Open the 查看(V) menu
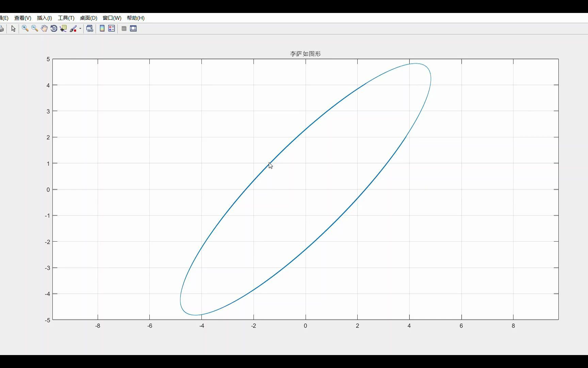 (x=22, y=18)
